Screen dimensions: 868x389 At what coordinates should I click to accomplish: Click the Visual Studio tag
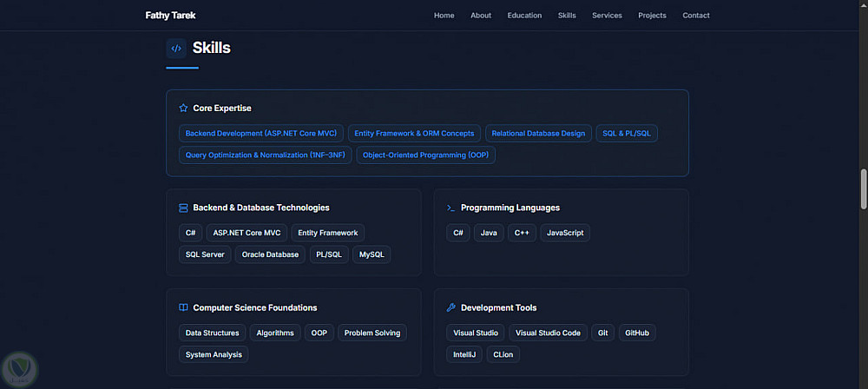476,333
